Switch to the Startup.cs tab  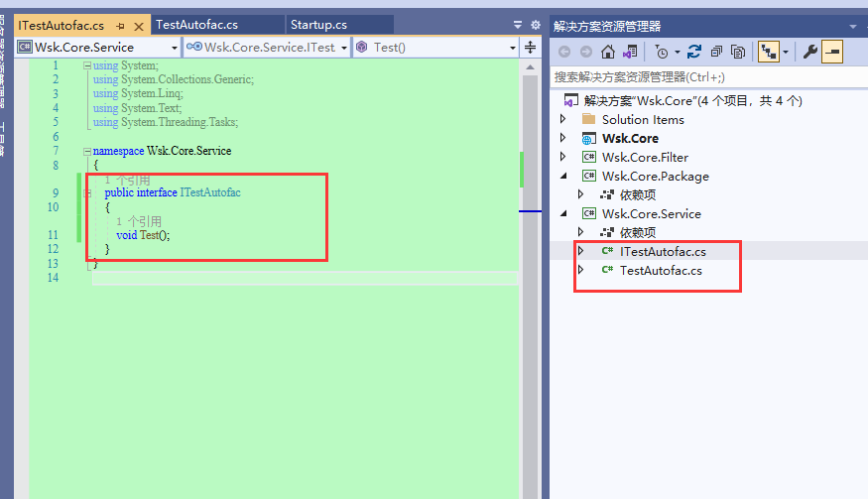[x=318, y=25]
